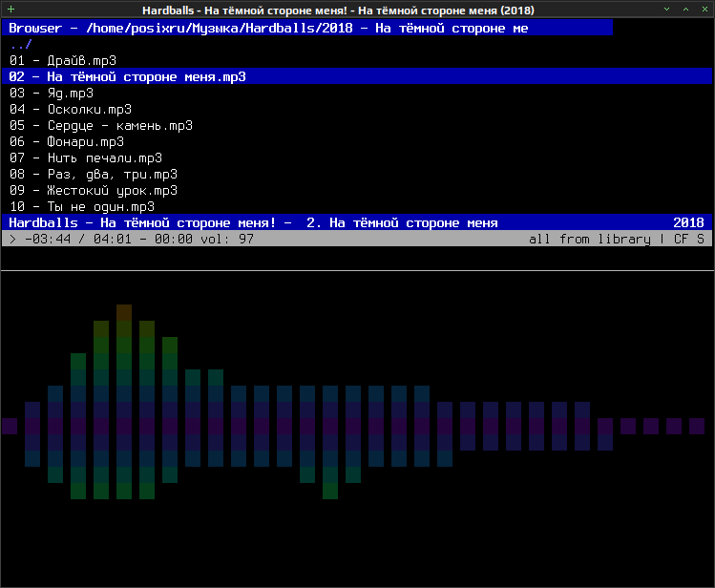Click the window title bar text
This screenshot has height=588, width=715.
[x=338, y=10]
